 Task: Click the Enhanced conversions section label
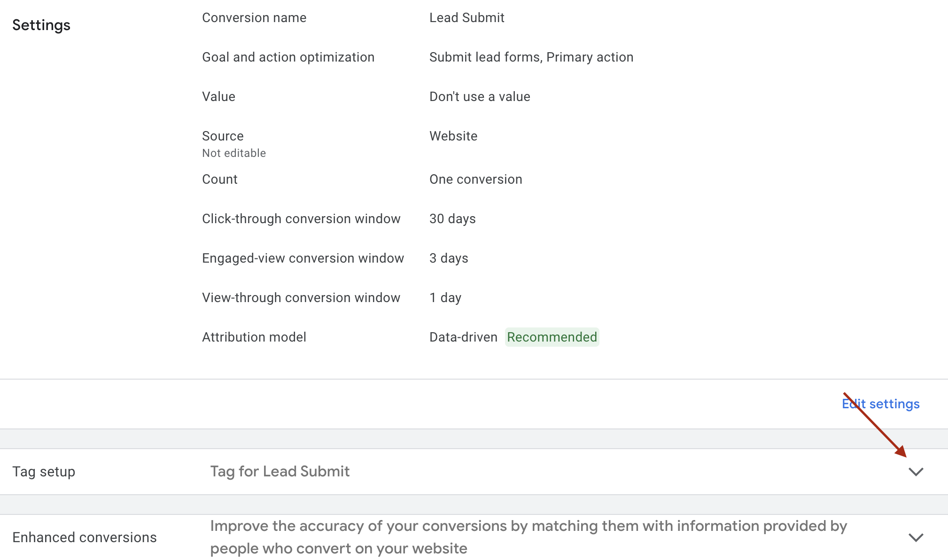(85, 537)
